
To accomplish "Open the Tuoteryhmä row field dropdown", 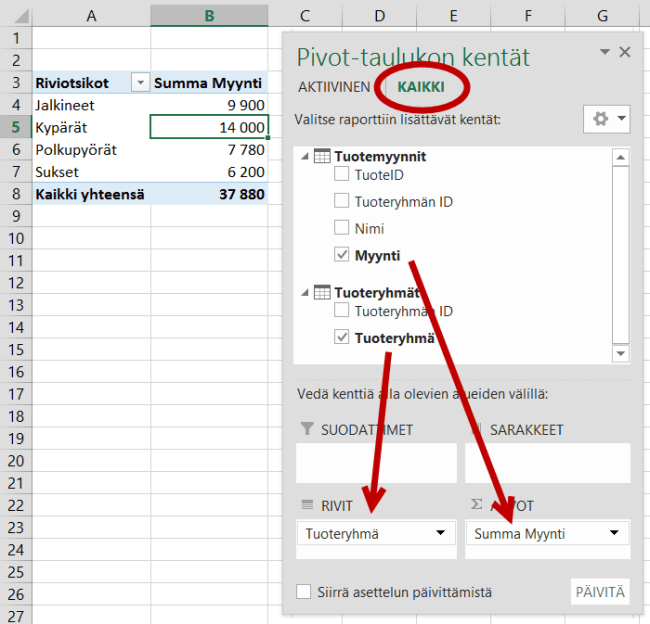I will coord(440,534).
